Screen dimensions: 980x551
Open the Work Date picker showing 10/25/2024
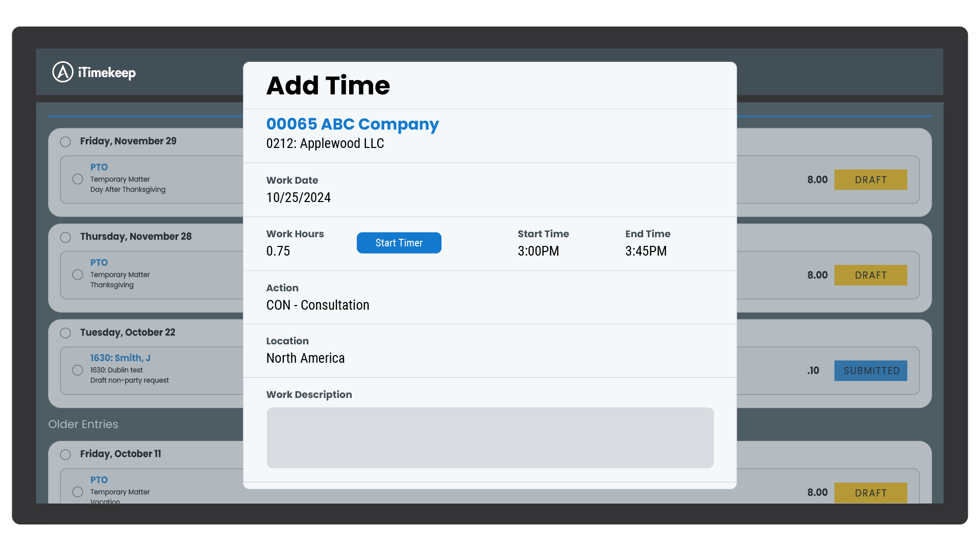pyautogui.click(x=298, y=197)
